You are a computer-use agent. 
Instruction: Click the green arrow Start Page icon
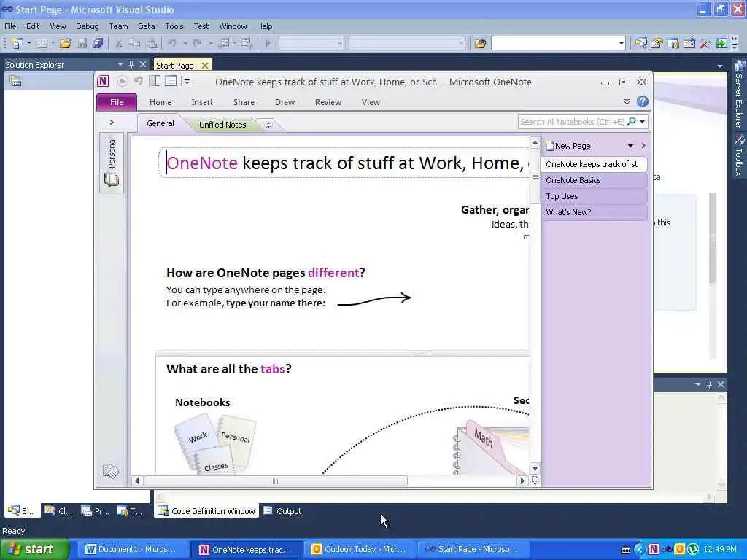click(721, 43)
